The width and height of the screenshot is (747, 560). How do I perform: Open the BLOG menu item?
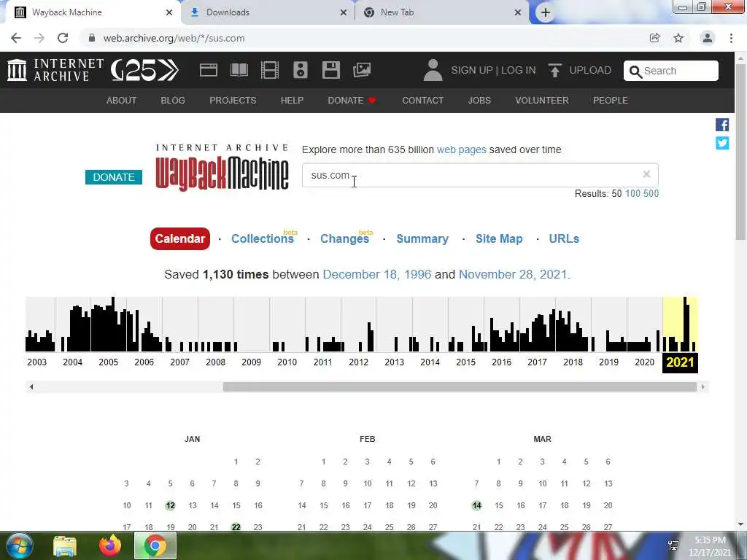coord(173,101)
